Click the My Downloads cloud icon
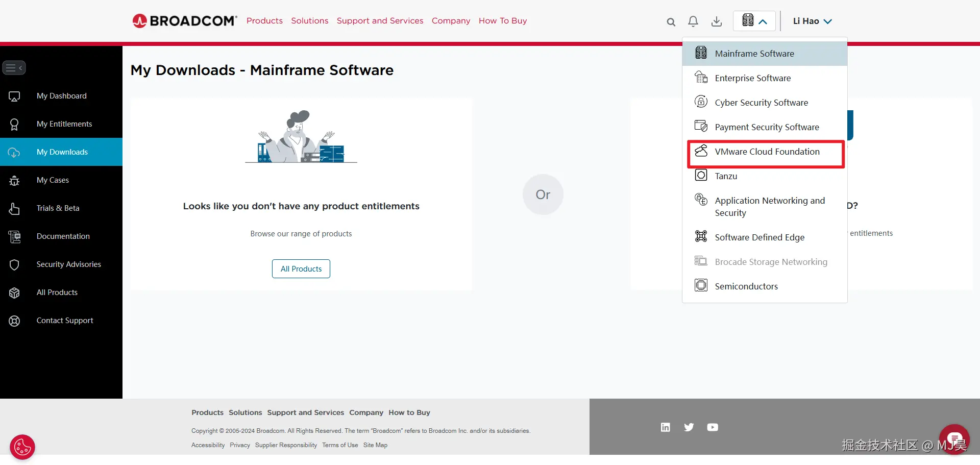The width and height of the screenshot is (980, 465). pyautogui.click(x=14, y=152)
